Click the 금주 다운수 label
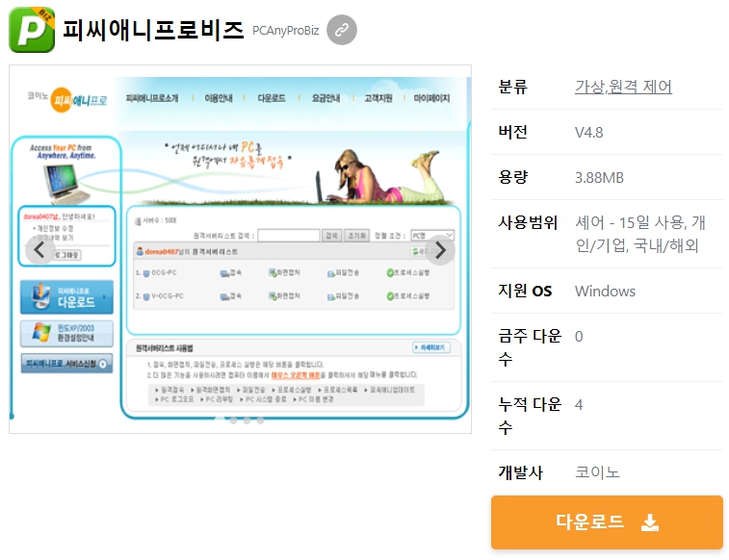The width and height of the screenshot is (729, 560). click(x=530, y=347)
